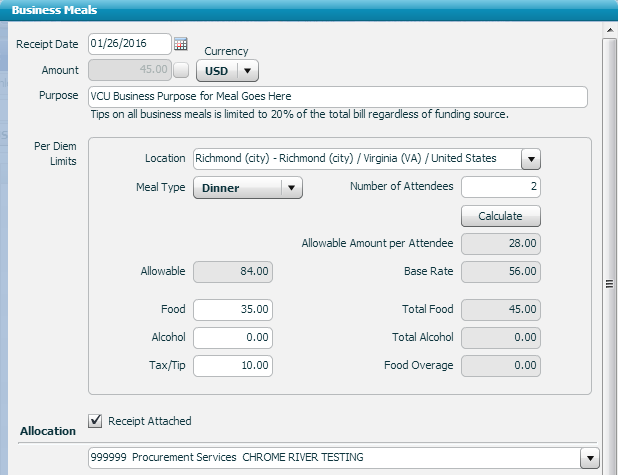
Task: Click the Currency label
Action: (226, 51)
